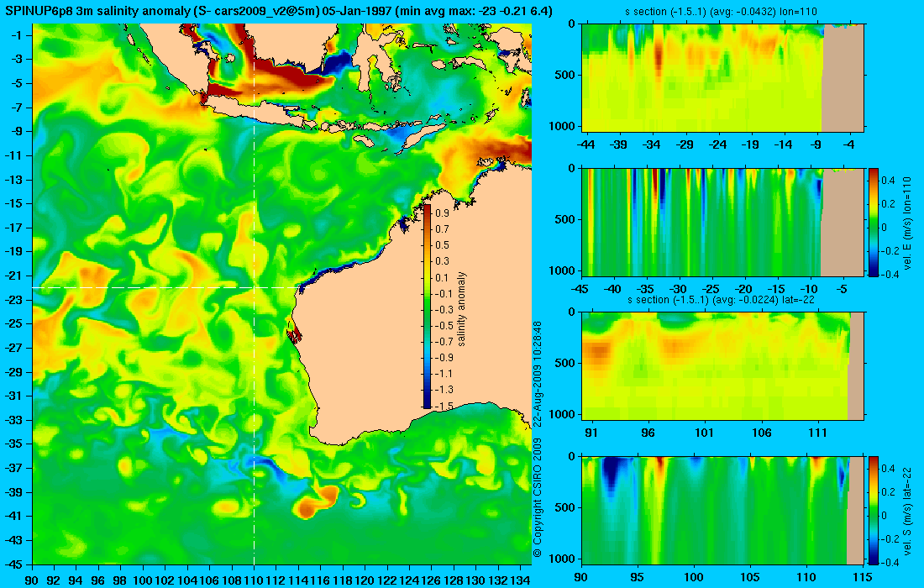
Task: Click the "-21" latitude tick on the main map
Action: point(14,276)
